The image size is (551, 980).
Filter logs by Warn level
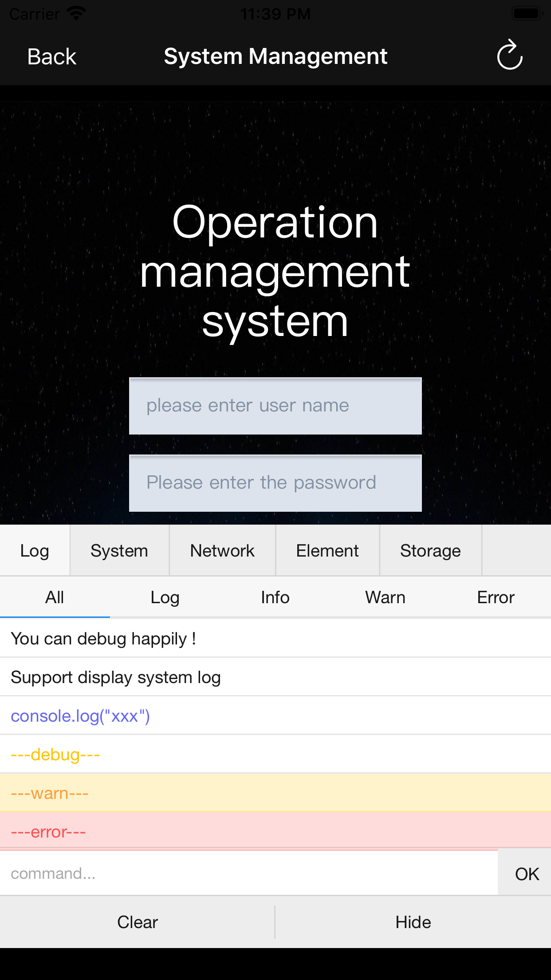(x=386, y=597)
